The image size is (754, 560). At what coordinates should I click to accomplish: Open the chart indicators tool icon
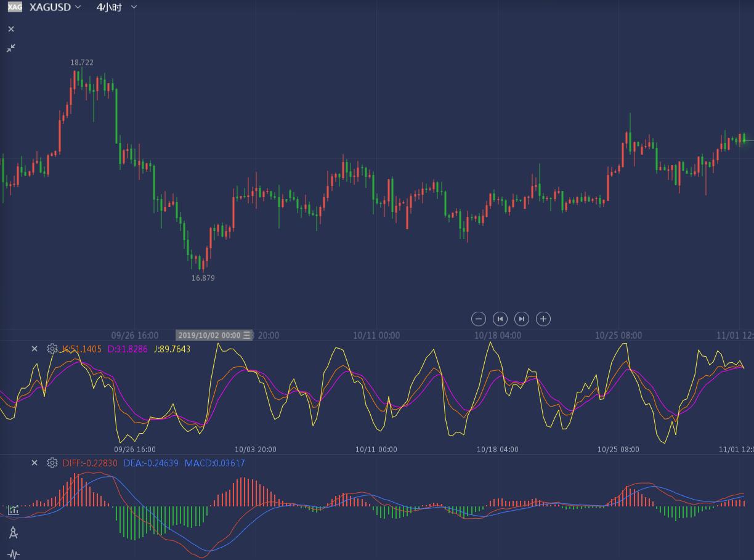point(14,510)
